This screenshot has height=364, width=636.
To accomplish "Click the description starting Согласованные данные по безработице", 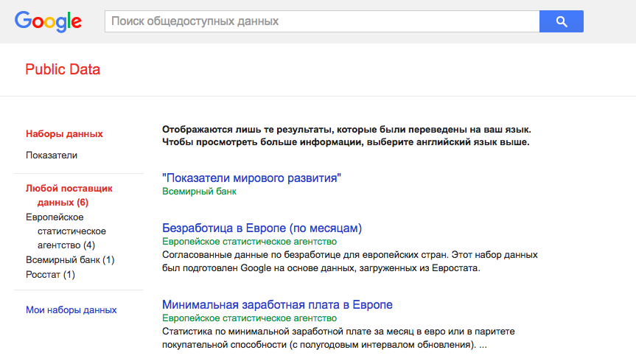I will coord(349,262).
